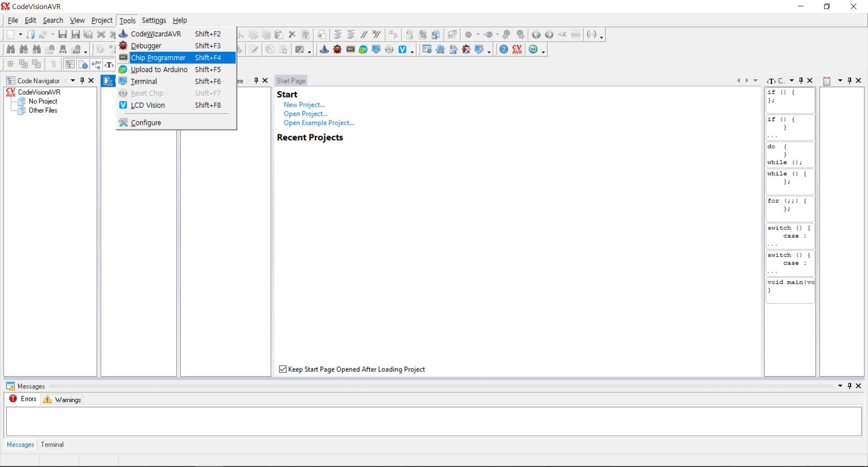Click the Open Example Project... link
The height and width of the screenshot is (467, 868).
[319, 123]
